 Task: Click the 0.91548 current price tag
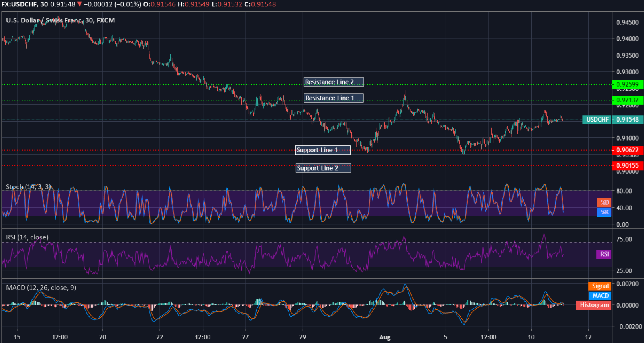(627, 120)
